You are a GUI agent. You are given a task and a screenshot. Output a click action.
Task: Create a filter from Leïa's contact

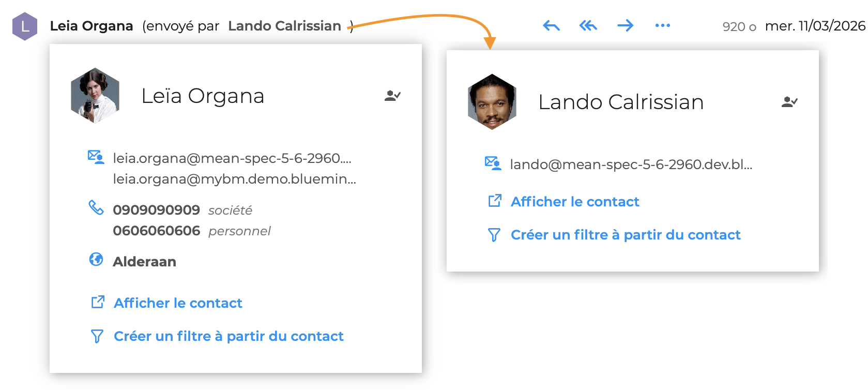[228, 336]
